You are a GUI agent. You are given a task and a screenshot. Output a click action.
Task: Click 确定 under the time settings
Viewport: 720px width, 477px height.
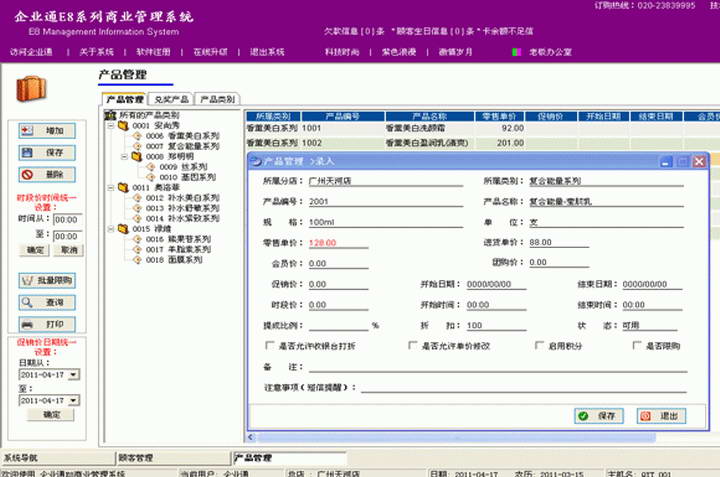click(35, 250)
